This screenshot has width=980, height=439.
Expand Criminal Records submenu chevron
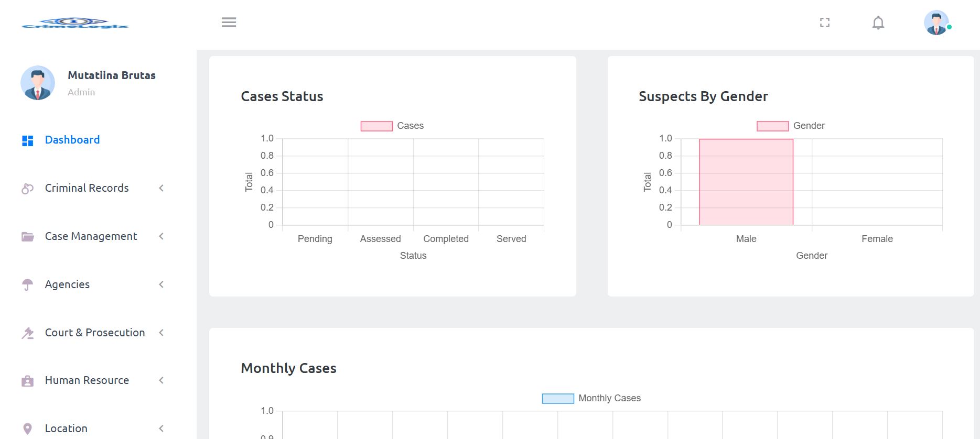point(161,188)
